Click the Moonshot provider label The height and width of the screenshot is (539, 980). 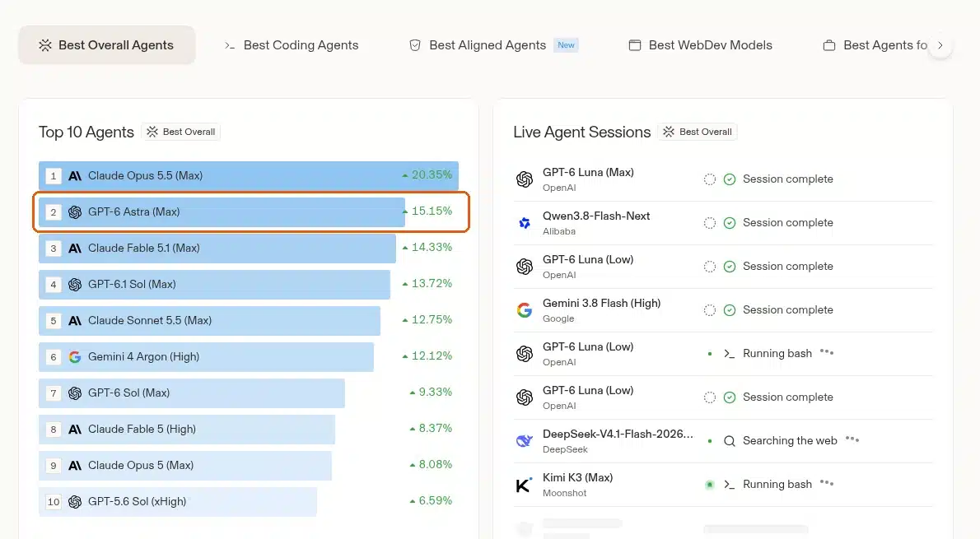(x=564, y=494)
